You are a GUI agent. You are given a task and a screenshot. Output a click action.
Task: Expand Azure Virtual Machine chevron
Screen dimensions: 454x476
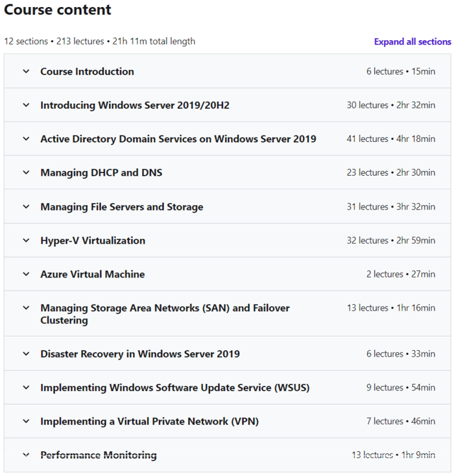[26, 274]
